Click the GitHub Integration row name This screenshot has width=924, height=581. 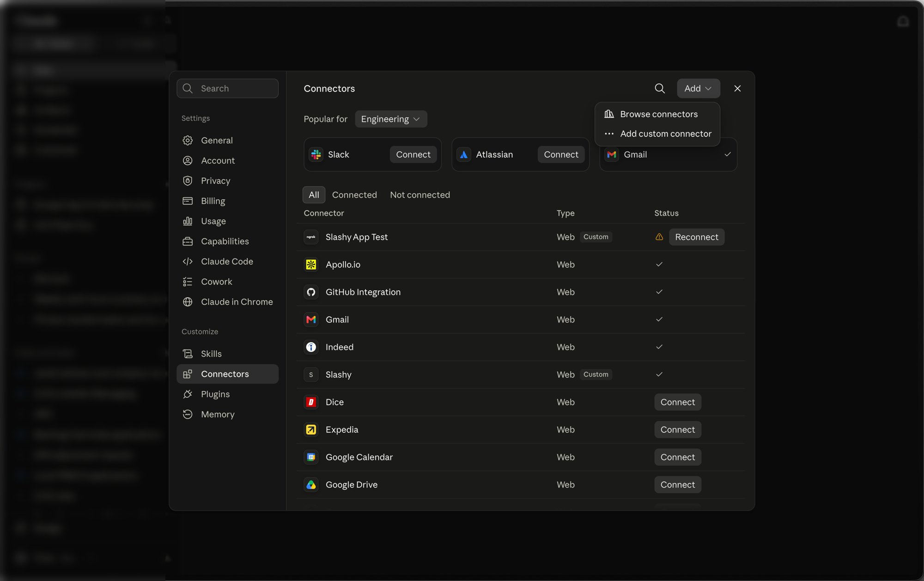363,292
